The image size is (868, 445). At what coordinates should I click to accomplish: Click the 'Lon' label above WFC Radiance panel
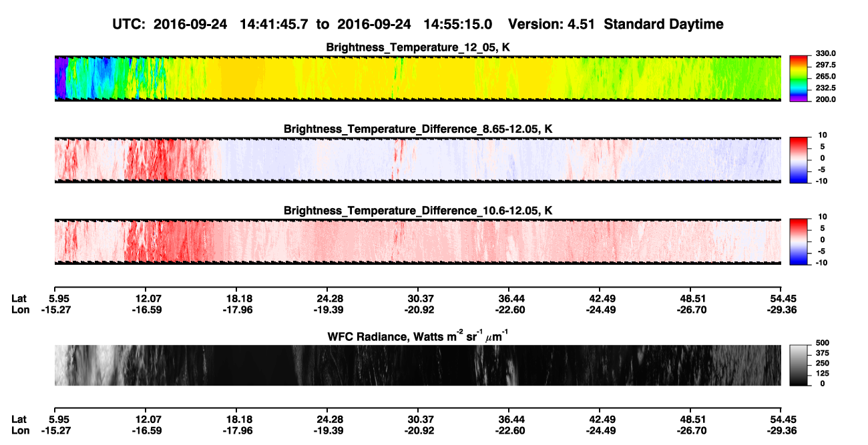(21, 310)
